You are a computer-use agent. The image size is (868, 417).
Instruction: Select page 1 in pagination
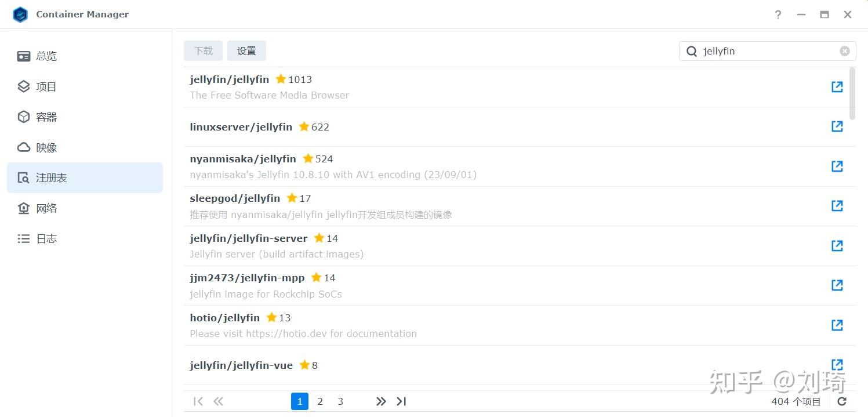300,401
